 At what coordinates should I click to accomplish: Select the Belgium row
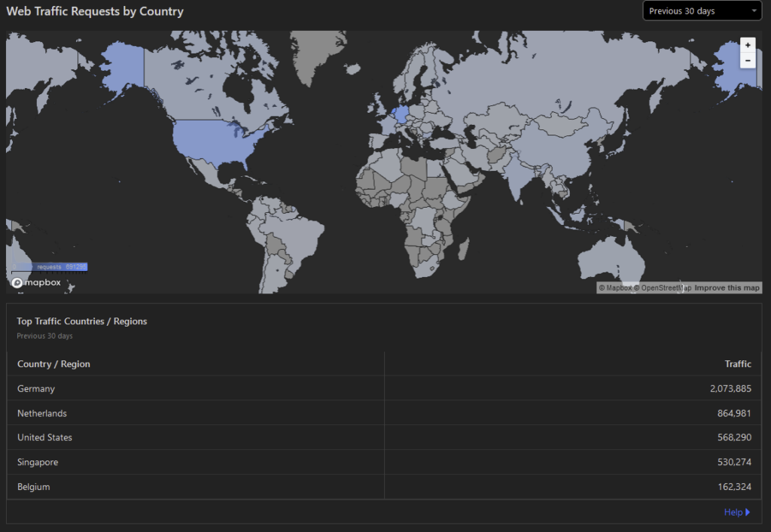tap(384, 487)
